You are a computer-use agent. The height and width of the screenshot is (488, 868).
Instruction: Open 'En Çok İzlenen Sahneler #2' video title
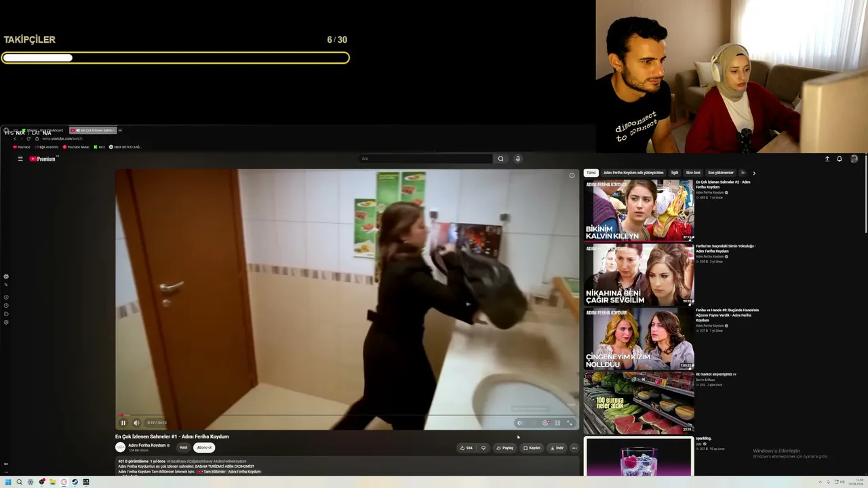(723, 184)
